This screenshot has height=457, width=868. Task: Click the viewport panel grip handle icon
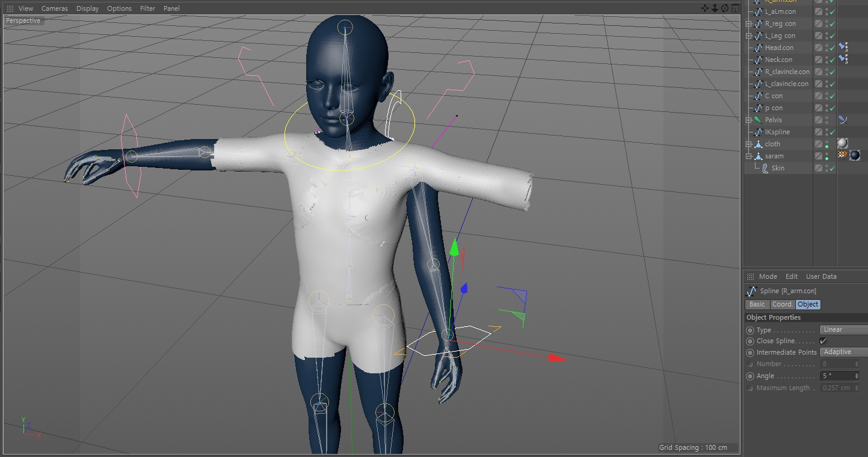(x=10, y=8)
